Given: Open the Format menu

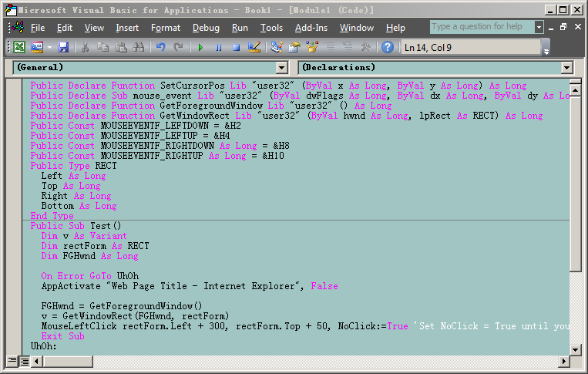Looking at the screenshot, I should point(166,28).
